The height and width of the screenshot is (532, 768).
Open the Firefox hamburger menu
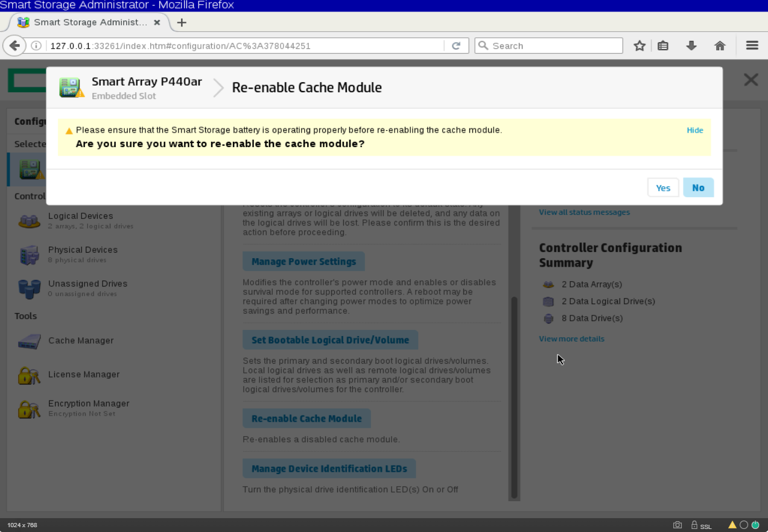[752, 46]
